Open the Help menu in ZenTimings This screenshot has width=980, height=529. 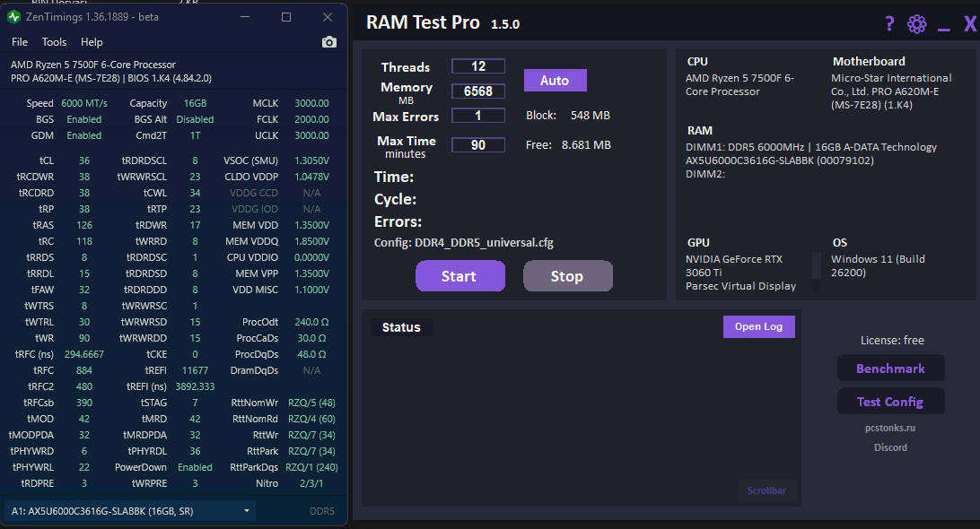coord(92,42)
